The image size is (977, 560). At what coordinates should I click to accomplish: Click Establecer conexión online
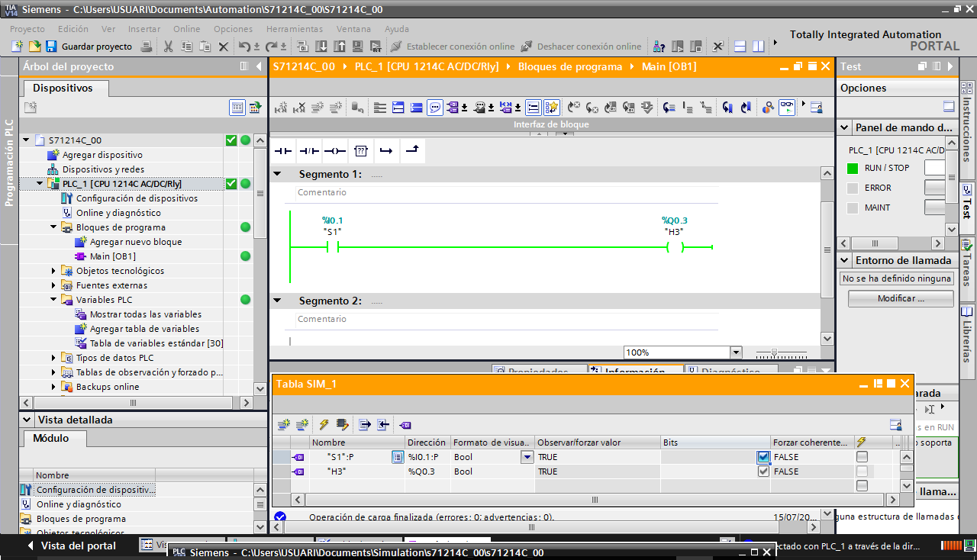pyautogui.click(x=453, y=47)
